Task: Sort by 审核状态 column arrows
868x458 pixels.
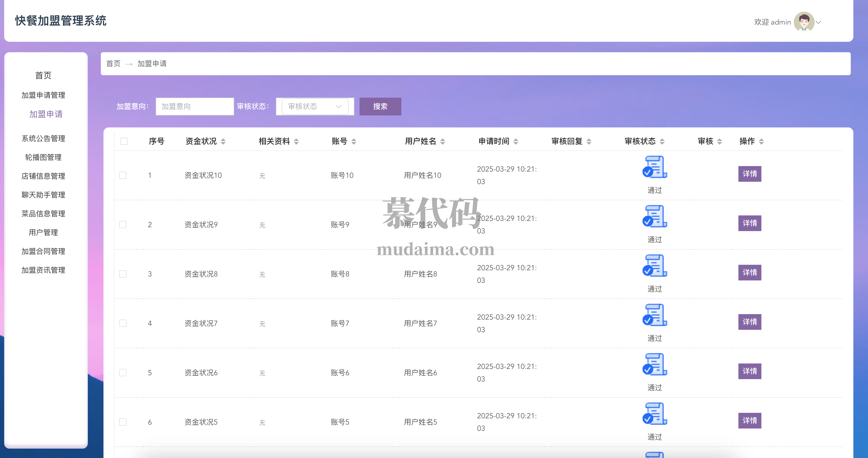Action: pos(662,142)
